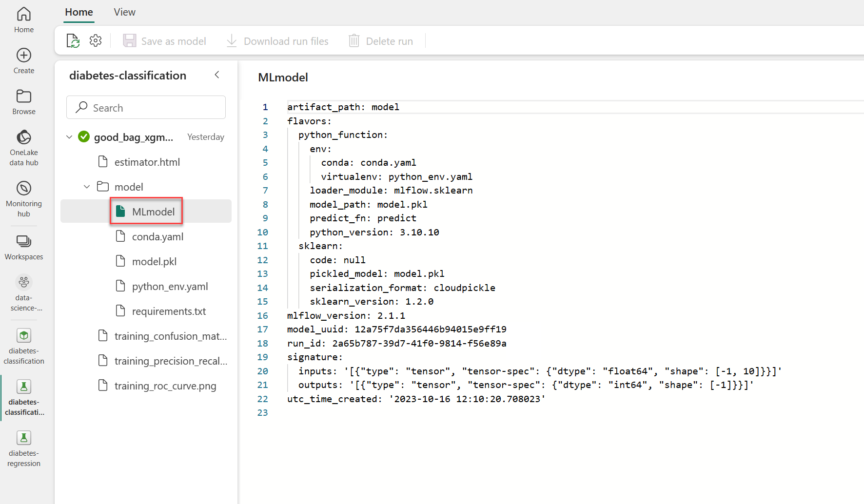The width and height of the screenshot is (864, 504).
Task: Open training_confusion_mat file
Action: pyautogui.click(x=171, y=336)
